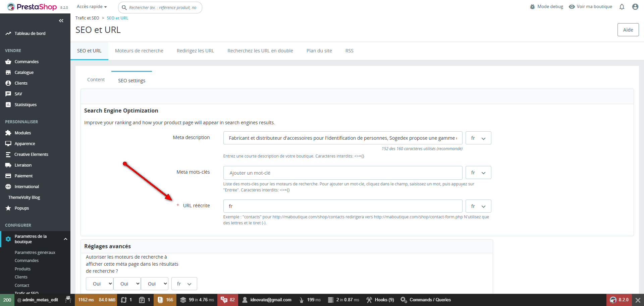This screenshot has height=306, width=644.
Task: Click the Aide button
Action: pyautogui.click(x=628, y=30)
